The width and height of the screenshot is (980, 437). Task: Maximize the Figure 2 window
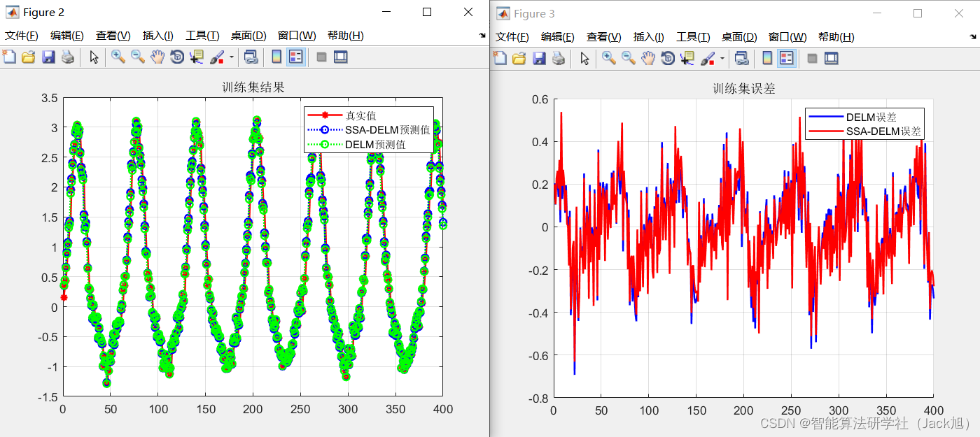(x=427, y=12)
